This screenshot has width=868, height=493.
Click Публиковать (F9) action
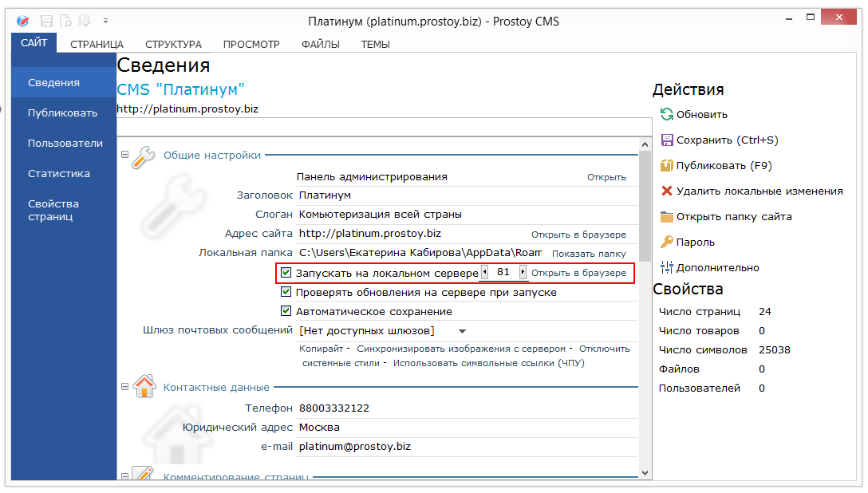pyautogui.click(x=724, y=165)
